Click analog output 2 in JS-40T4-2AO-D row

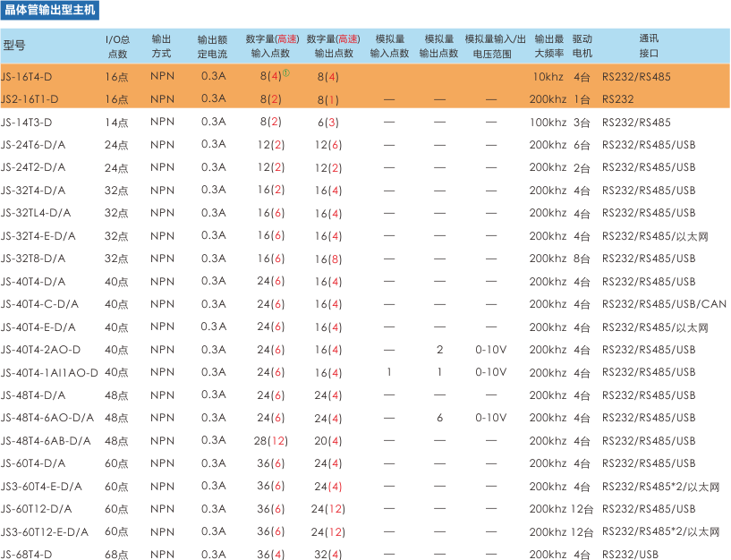point(439,350)
